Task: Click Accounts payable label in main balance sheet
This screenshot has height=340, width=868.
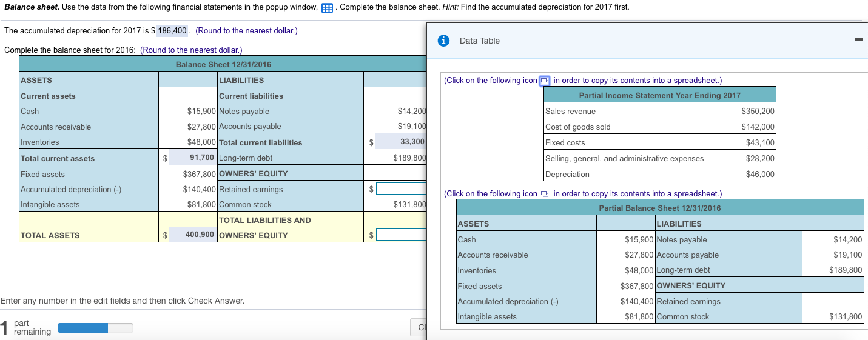Action: (250, 127)
